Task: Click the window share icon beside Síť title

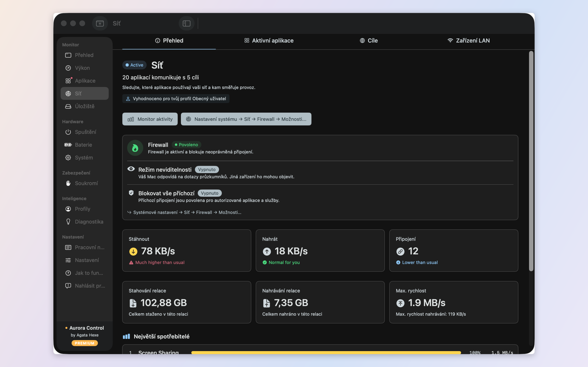Action: (x=100, y=23)
